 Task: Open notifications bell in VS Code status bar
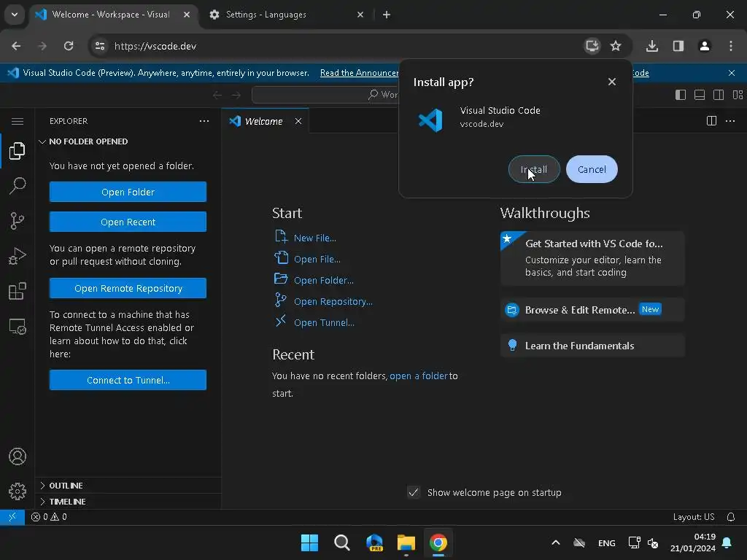731,517
